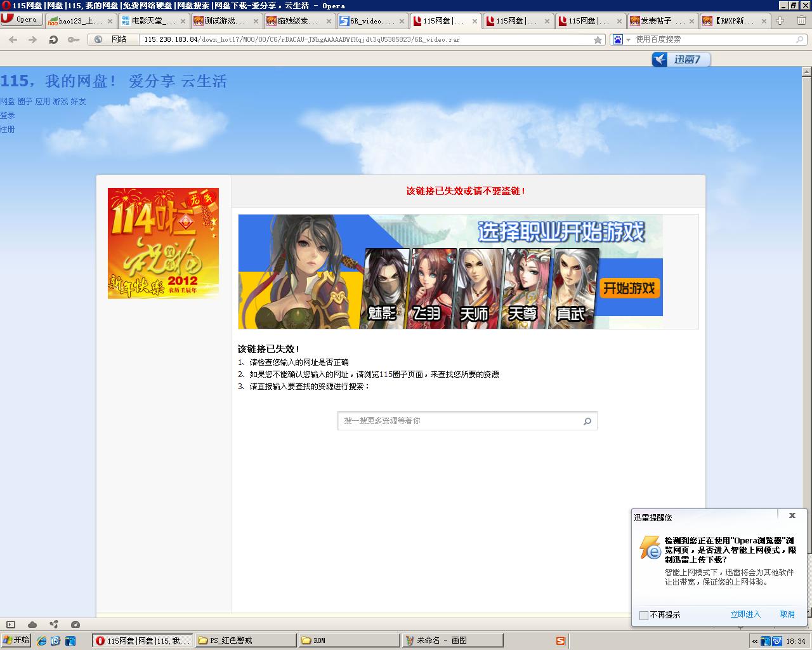Click the magnifier icon in resource search
Screen dimensions: 812x650
click(x=587, y=421)
